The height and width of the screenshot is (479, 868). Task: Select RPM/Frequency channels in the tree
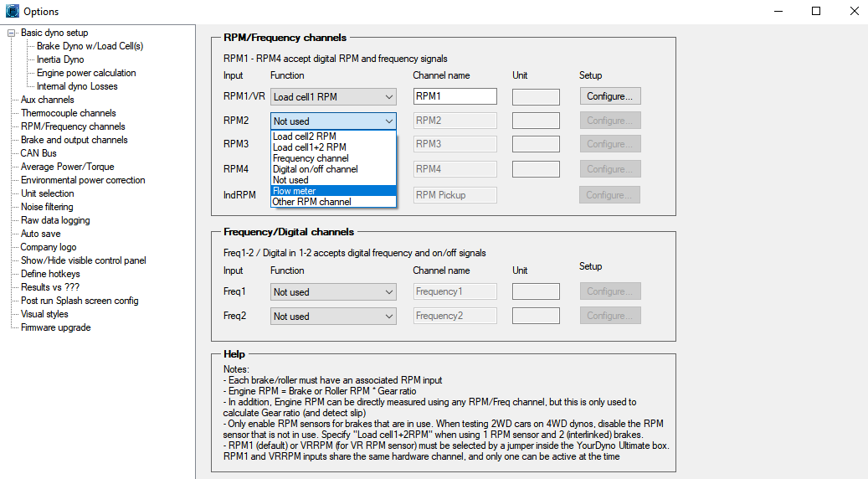point(73,126)
